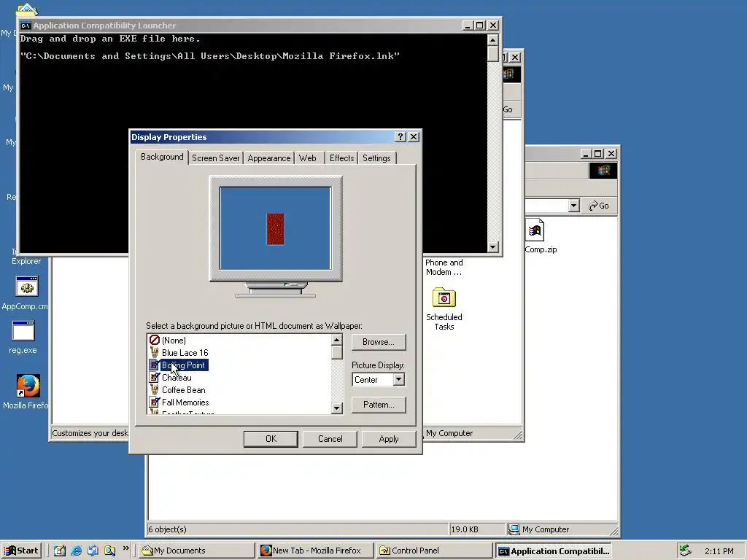Launch Outlook Express from quick launch

click(93, 551)
